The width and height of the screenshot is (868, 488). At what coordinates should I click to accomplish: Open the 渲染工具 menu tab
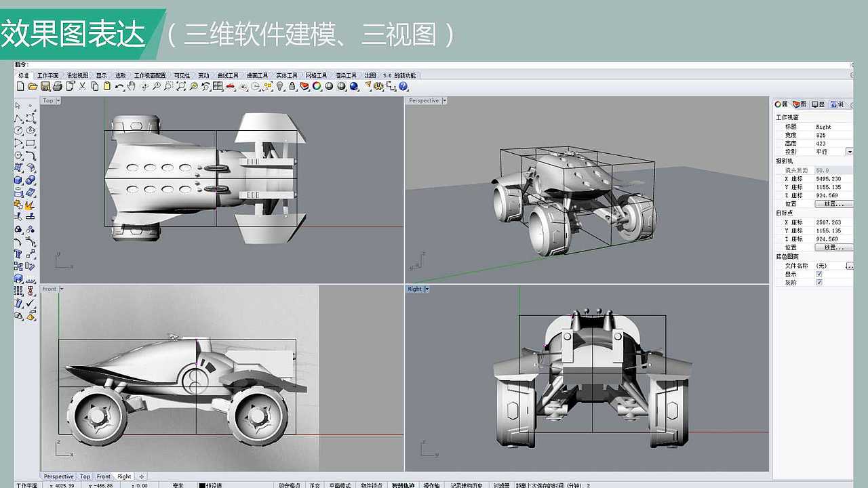coord(346,75)
